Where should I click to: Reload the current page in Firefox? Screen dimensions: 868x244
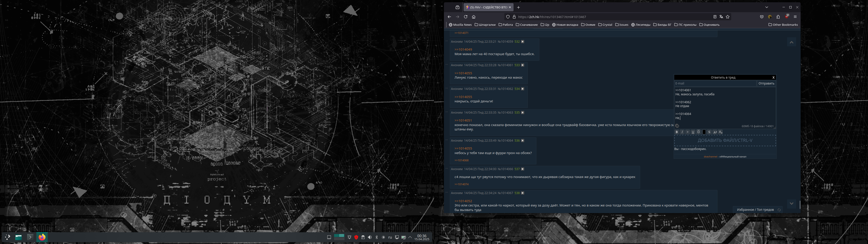[466, 17]
